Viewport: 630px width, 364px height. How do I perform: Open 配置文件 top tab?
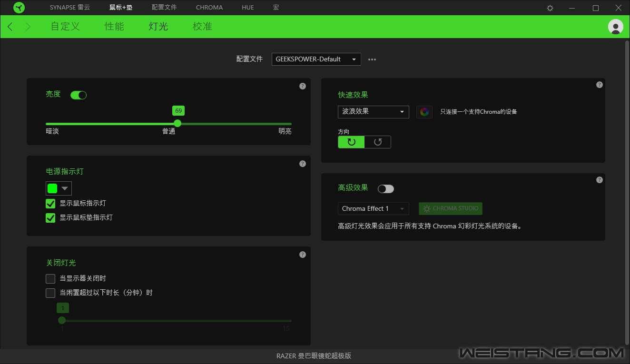coord(164,8)
